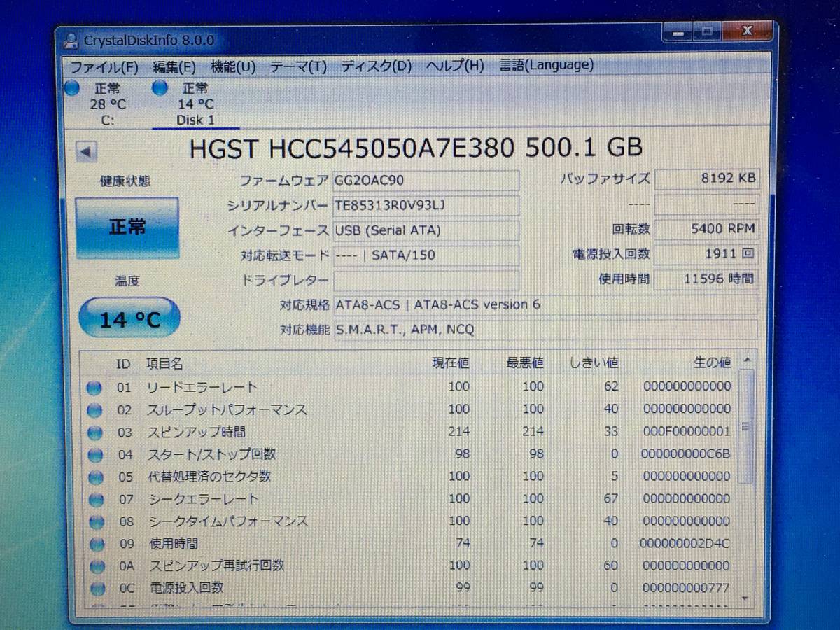840x630 pixels.
Task: Click the rotation rate field 5400 RPM
Action: click(706, 229)
